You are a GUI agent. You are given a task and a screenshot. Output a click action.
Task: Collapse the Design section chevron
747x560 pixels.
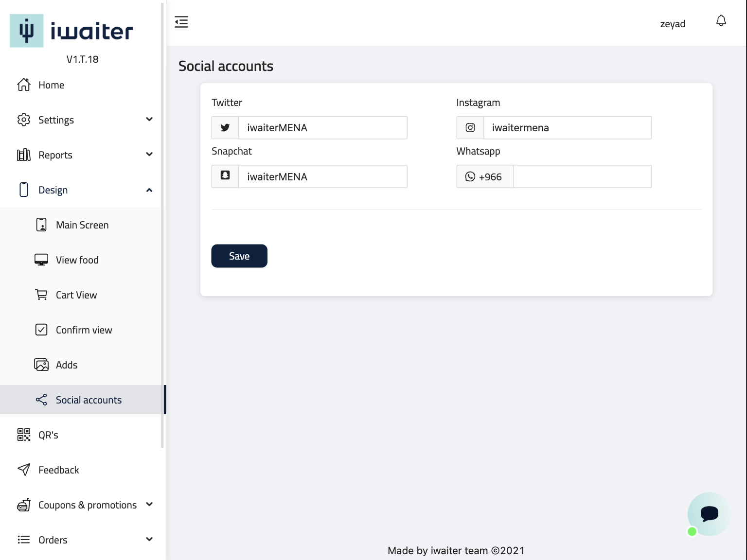tap(149, 190)
